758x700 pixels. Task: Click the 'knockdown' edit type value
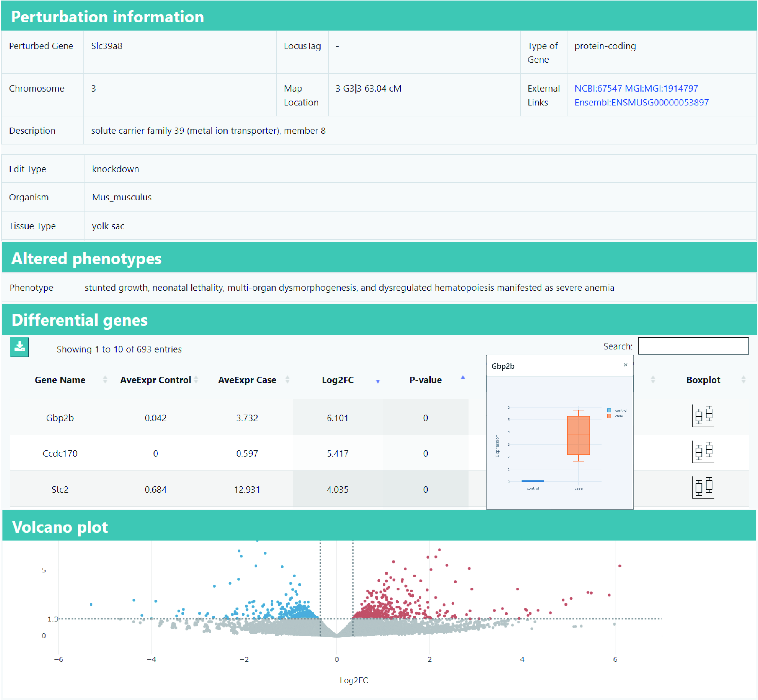click(115, 169)
